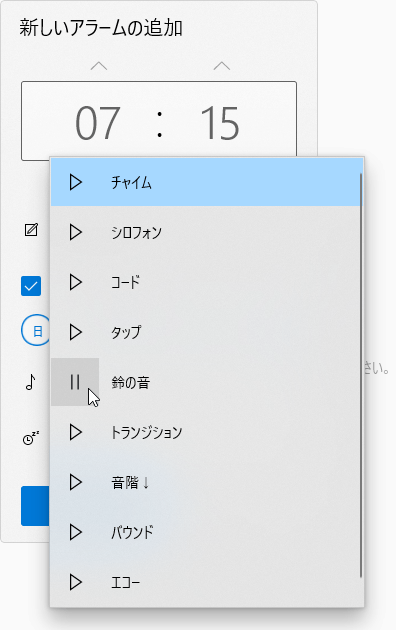Uncheck the blue repeat alarm checkbox
This screenshot has height=630, width=396.
click(31, 286)
